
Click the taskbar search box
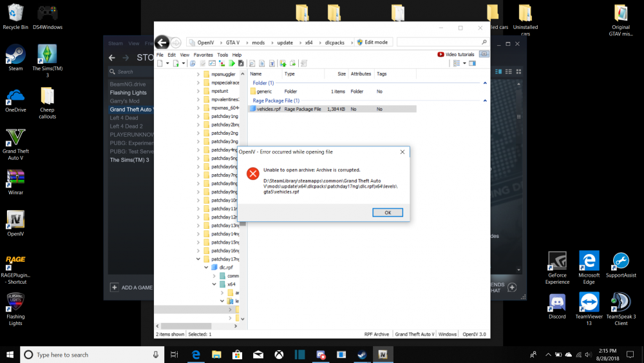pos(92,355)
